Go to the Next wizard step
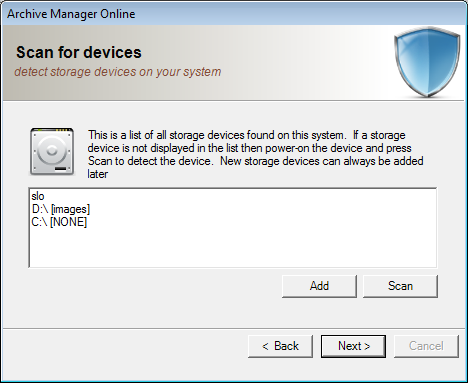The width and height of the screenshot is (468, 383). [353, 346]
